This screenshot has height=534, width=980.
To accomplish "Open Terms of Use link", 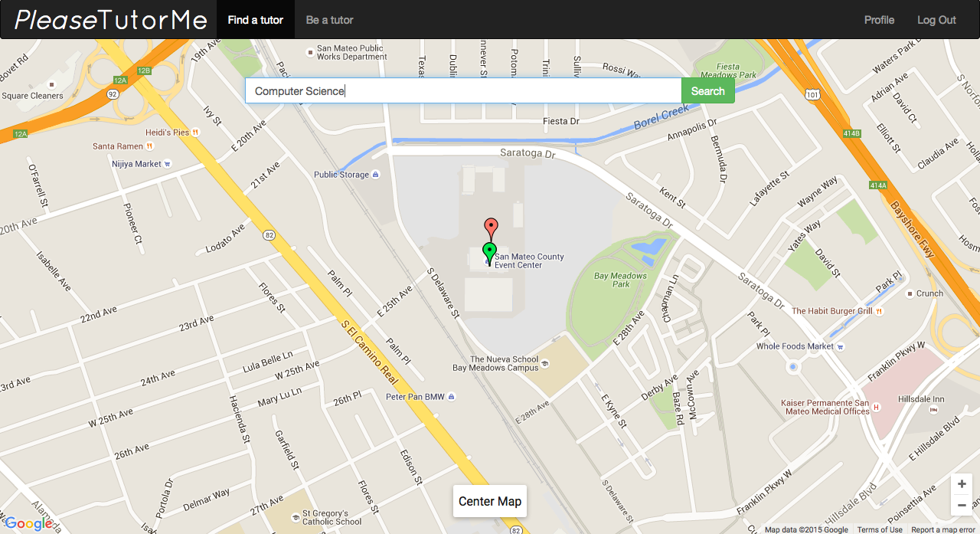I will [x=880, y=529].
